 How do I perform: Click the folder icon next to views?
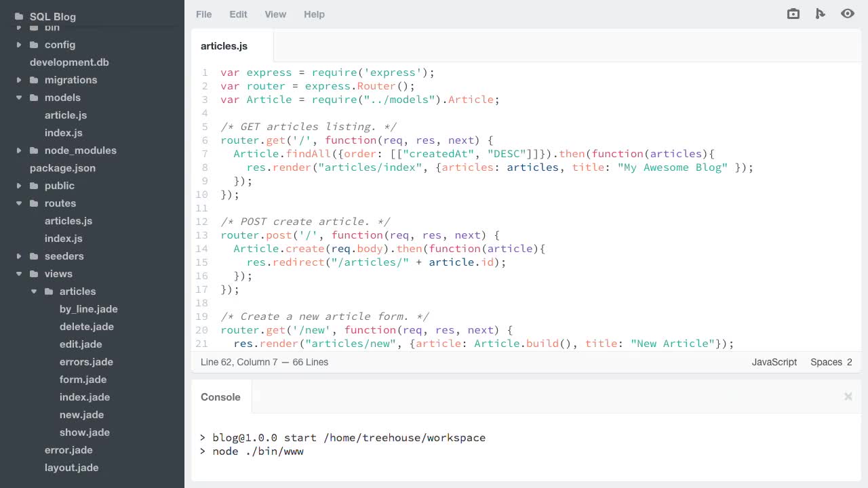[x=35, y=274]
